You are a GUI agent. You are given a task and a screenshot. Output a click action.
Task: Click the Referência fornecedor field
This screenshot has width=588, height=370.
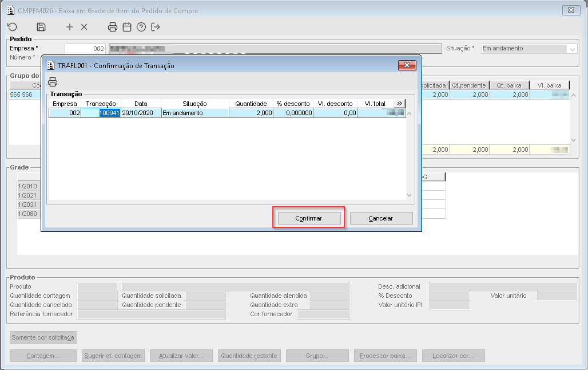pyautogui.click(x=151, y=314)
